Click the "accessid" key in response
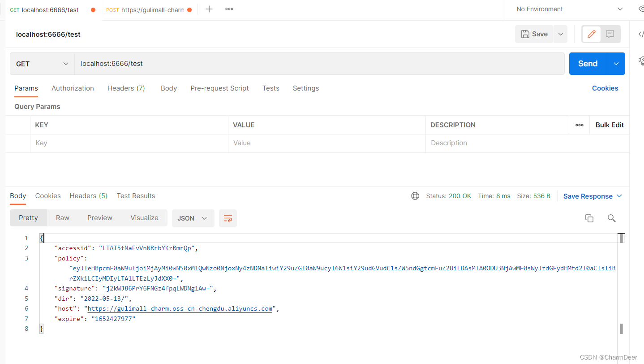The image size is (644, 364). 73,248
